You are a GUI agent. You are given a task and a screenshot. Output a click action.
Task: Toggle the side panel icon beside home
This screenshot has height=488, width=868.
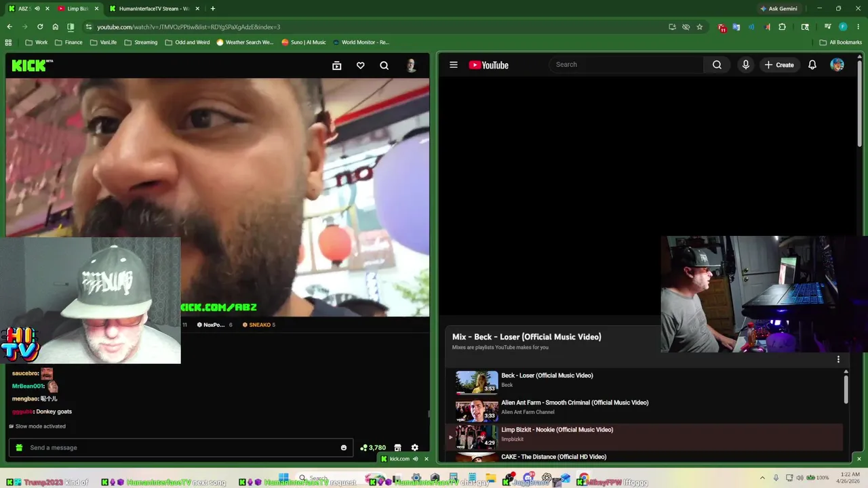(71, 27)
